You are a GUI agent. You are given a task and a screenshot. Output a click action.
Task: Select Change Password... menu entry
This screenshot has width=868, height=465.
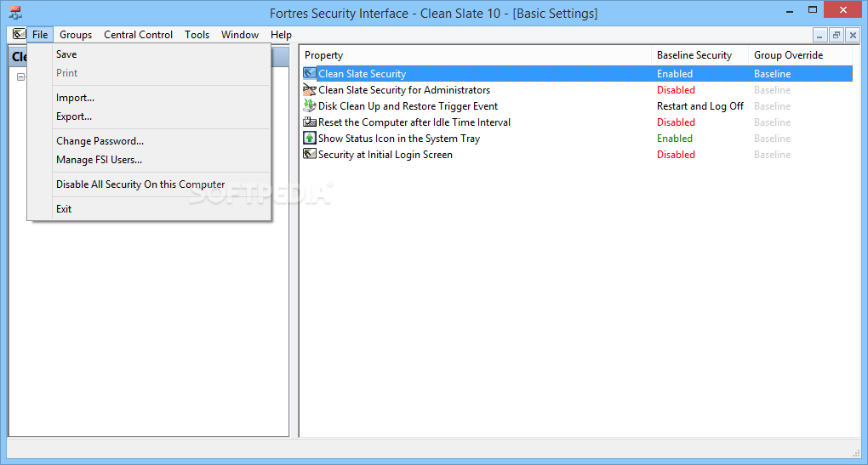pyautogui.click(x=149, y=141)
